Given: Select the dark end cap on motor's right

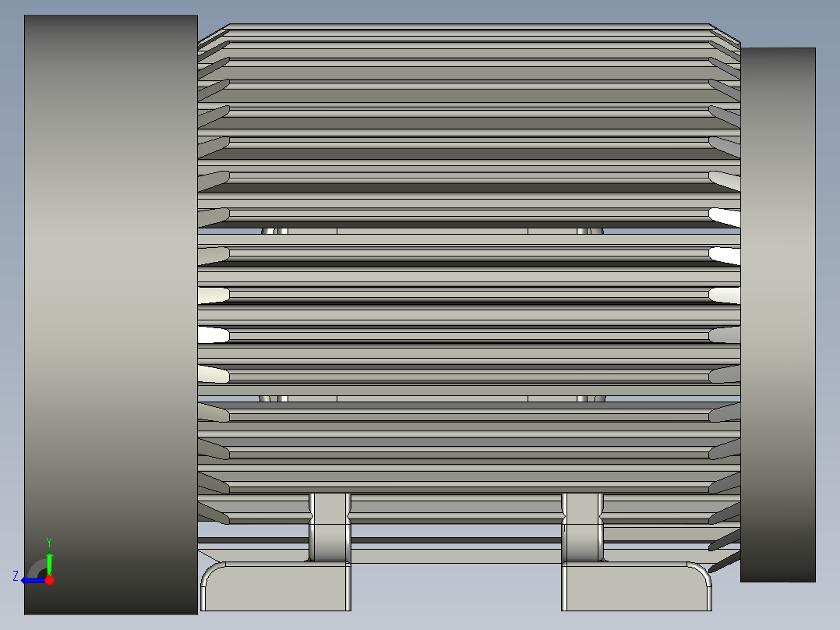Looking at the screenshot, I should (x=778, y=315).
